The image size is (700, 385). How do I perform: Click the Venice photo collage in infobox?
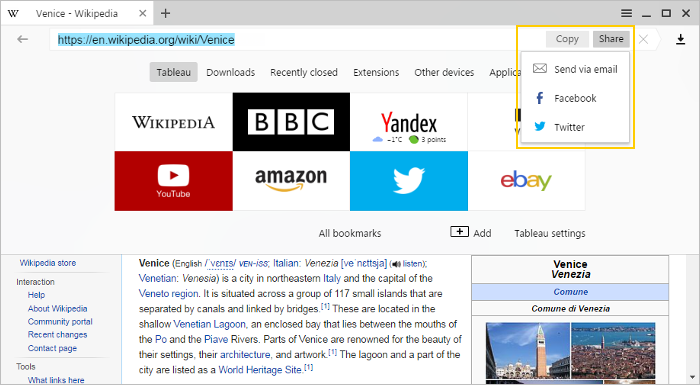(x=571, y=353)
